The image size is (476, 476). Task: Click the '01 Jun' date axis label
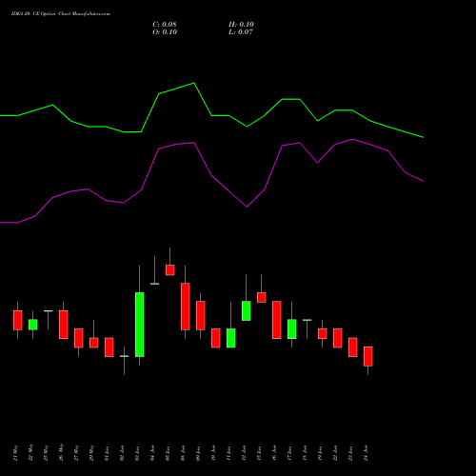point(108,454)
